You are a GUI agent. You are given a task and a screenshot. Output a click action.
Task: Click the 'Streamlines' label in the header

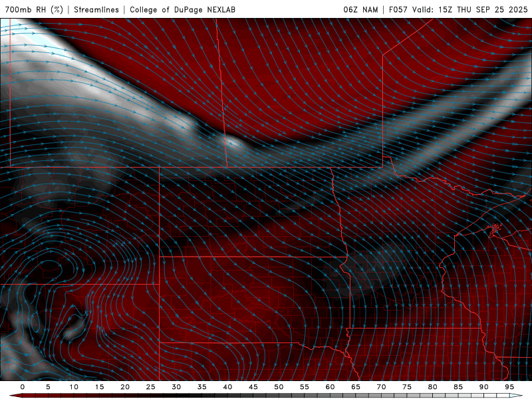click(96, 9)
